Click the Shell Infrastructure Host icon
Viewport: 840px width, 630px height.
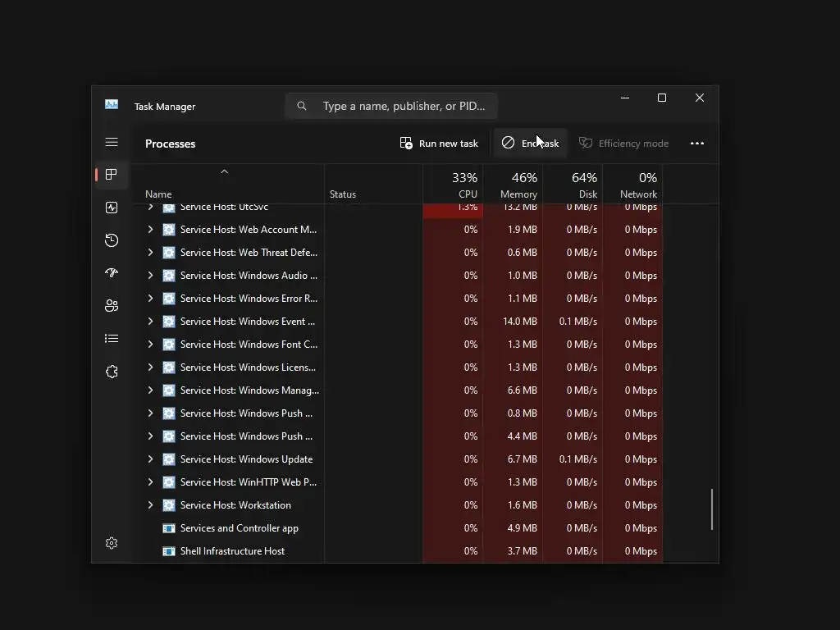169,551
